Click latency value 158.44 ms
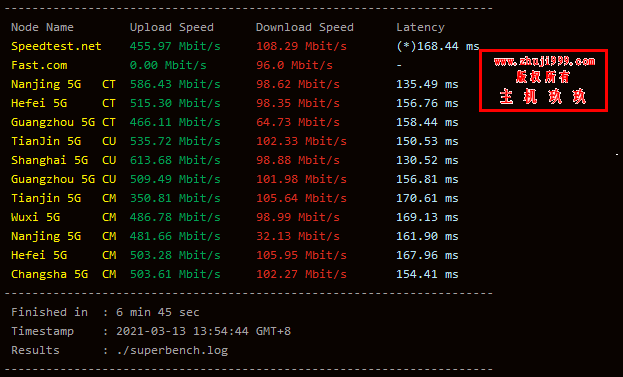The image size is (623, 377). (x=427, y=122)
